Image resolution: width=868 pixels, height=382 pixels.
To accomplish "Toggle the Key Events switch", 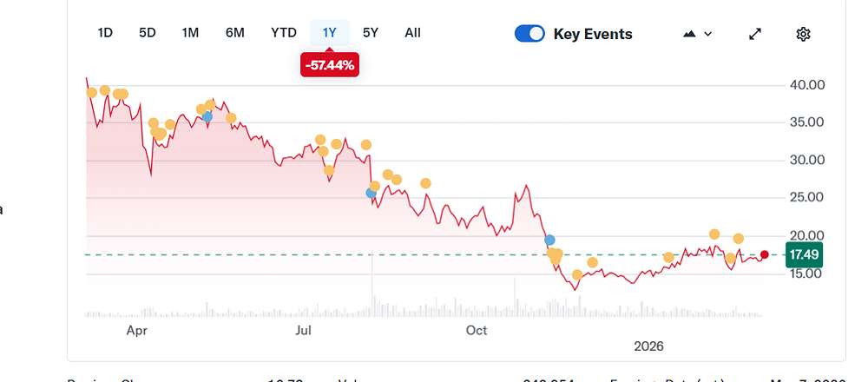I will point(529,34).
